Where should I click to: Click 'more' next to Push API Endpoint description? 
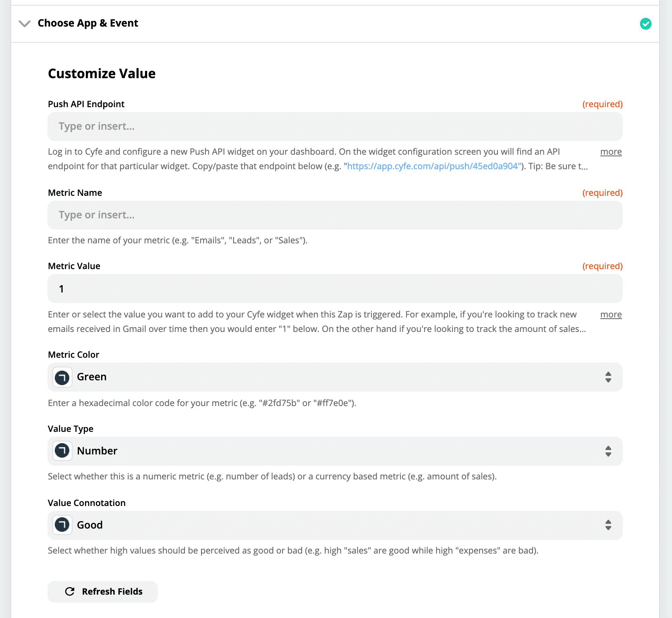tap(611, 152)
